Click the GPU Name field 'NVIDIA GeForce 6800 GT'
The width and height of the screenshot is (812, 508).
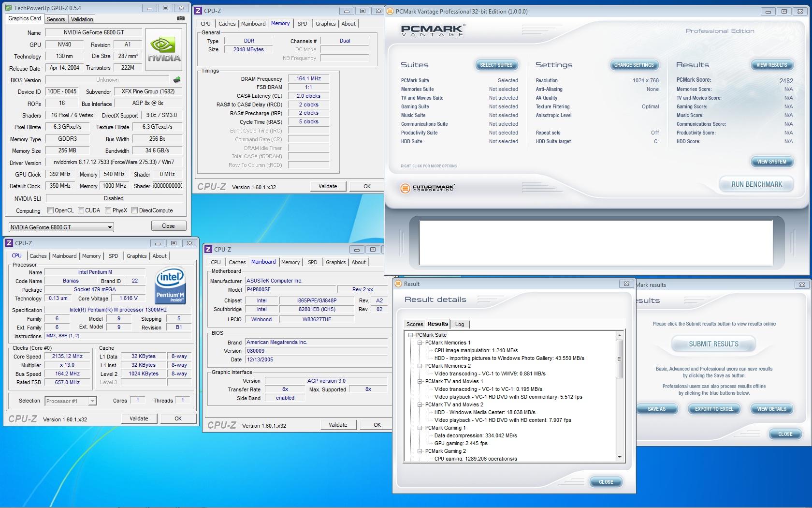[94, 32]
